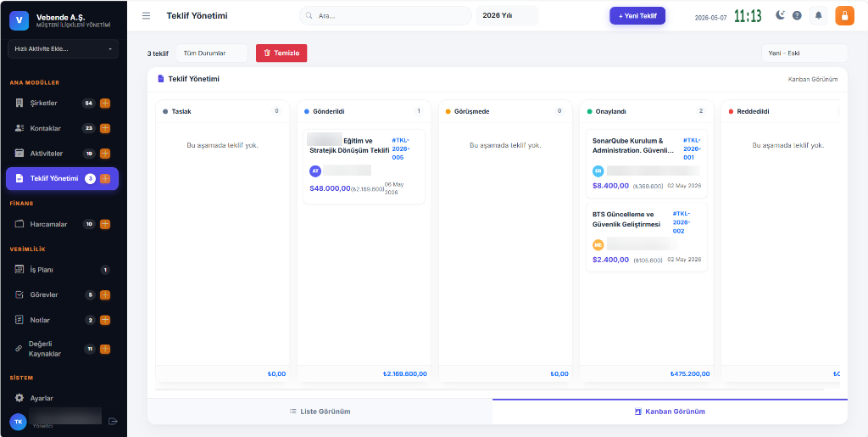
Task: Collapse sidebar with the hamburger menu icon
Action: (146, 15)
